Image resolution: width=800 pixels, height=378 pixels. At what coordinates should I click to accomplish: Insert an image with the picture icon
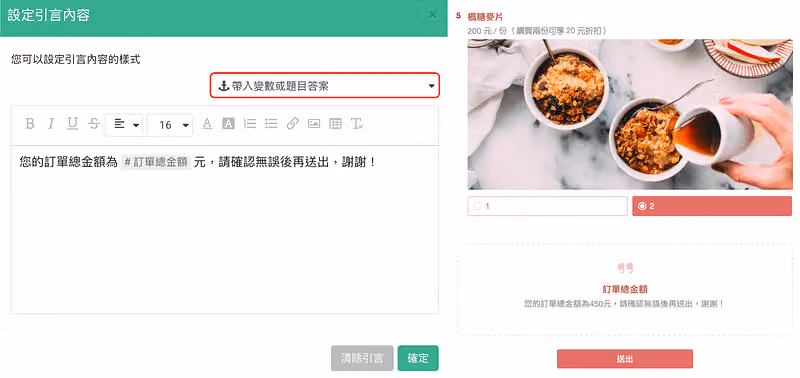tap(314, 124)
